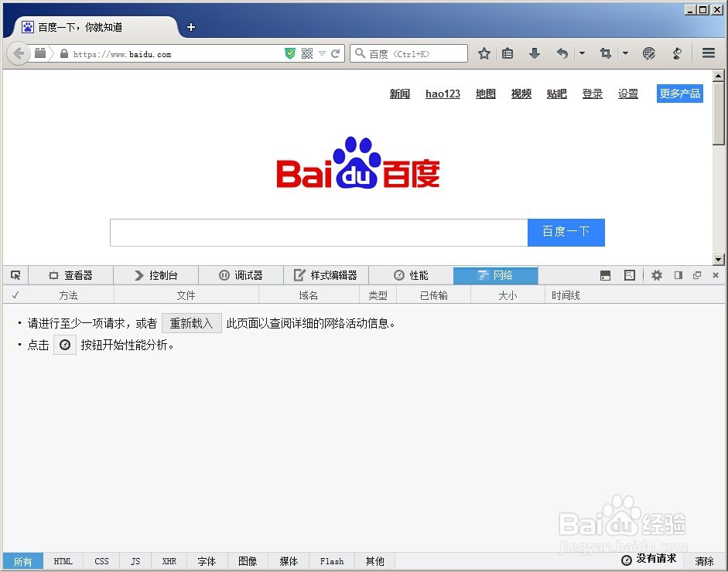Click the browser back arrow button
Viewport: 728px width, 572px height.
18,54
